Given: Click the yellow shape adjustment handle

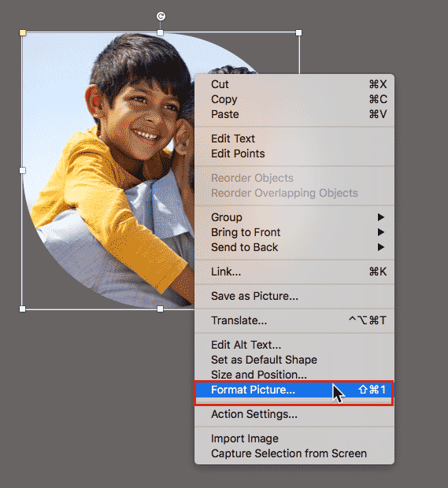Looking at the screenshot, I should 23,33.
